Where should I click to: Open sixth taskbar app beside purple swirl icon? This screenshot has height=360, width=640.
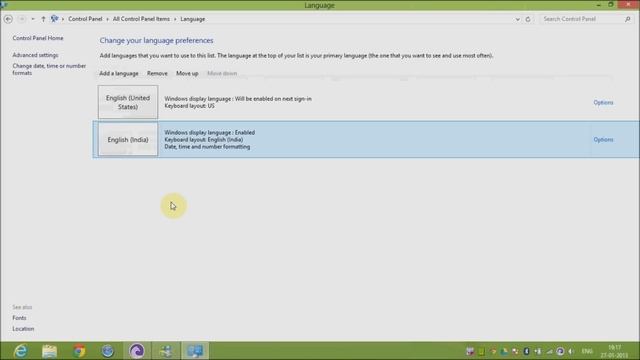(166, 351)
